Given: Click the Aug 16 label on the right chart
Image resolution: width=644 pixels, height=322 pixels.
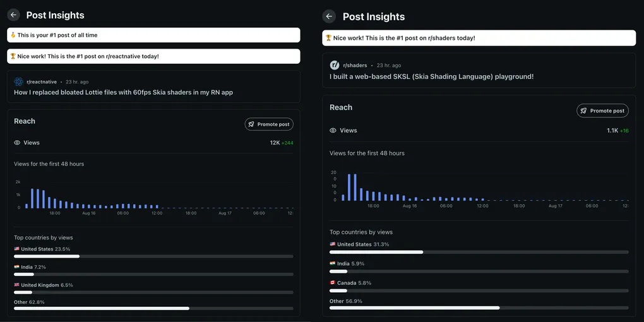Looking at the screenshot, I should pyautogui.click(x=410, y=206).
